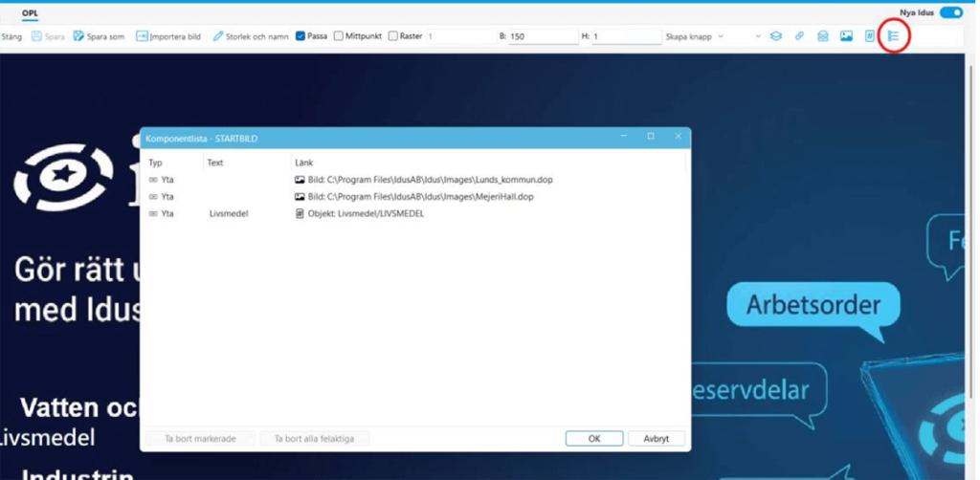Viewport: 980px width, 480px height.
Task: Click the layers stack icon in toolbar
Action: point(776,36)
